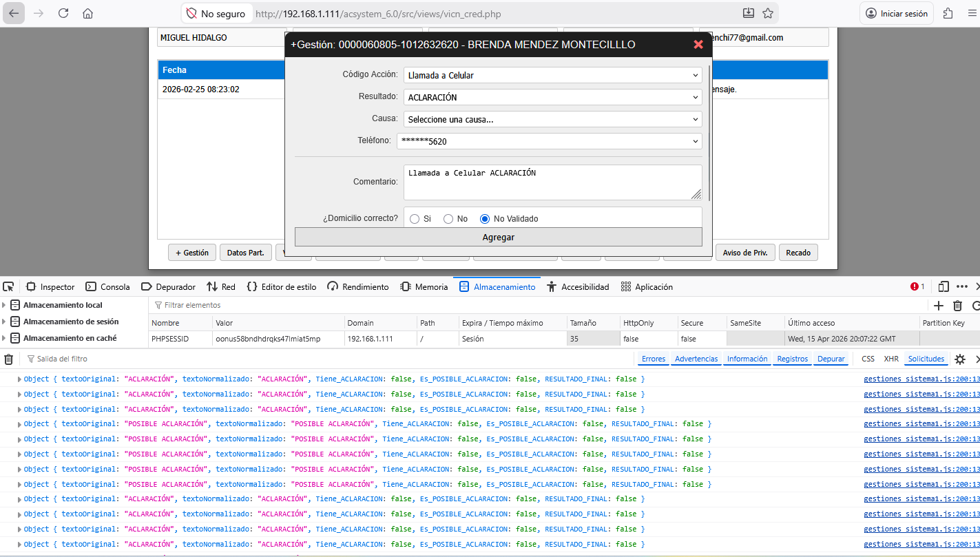
Task: Open the browser extensions puzzle icon
Action: (948, 13)
